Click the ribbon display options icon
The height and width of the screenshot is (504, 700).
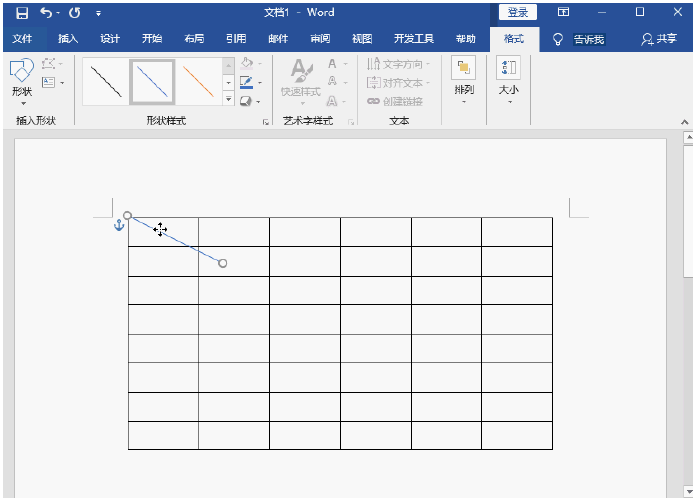pyautogui.click(x=564, y=13)
